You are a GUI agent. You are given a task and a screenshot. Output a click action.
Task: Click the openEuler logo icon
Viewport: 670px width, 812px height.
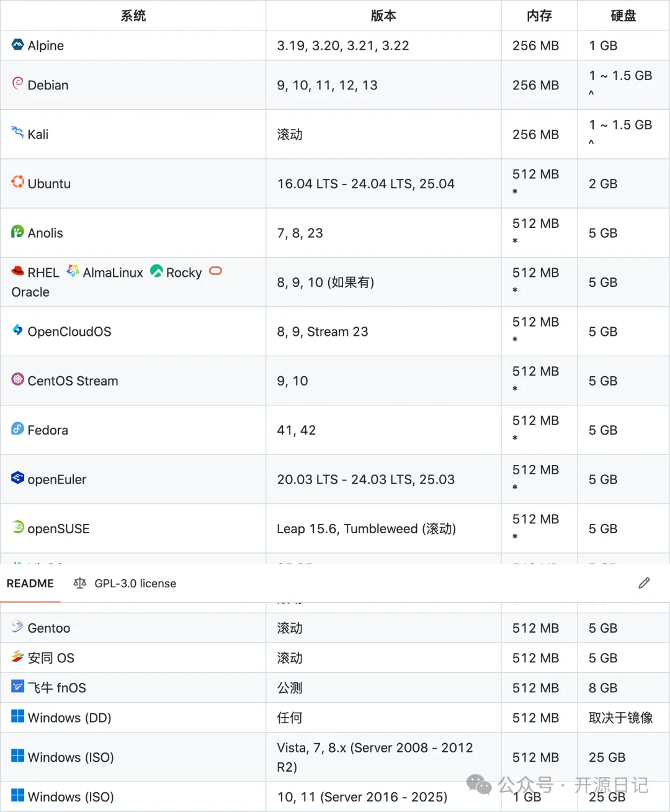pos(17,478)
